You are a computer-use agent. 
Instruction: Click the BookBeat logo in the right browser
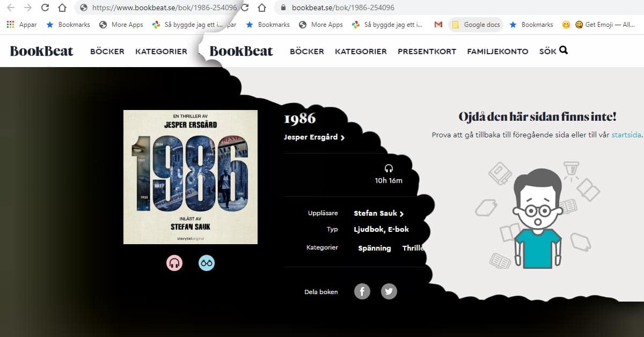241,51
